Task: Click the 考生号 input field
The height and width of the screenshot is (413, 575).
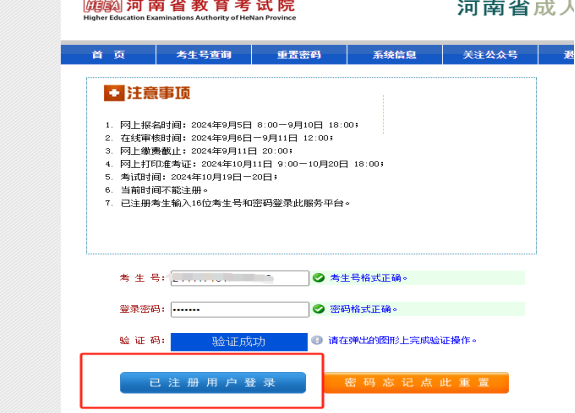Action: 240,278
